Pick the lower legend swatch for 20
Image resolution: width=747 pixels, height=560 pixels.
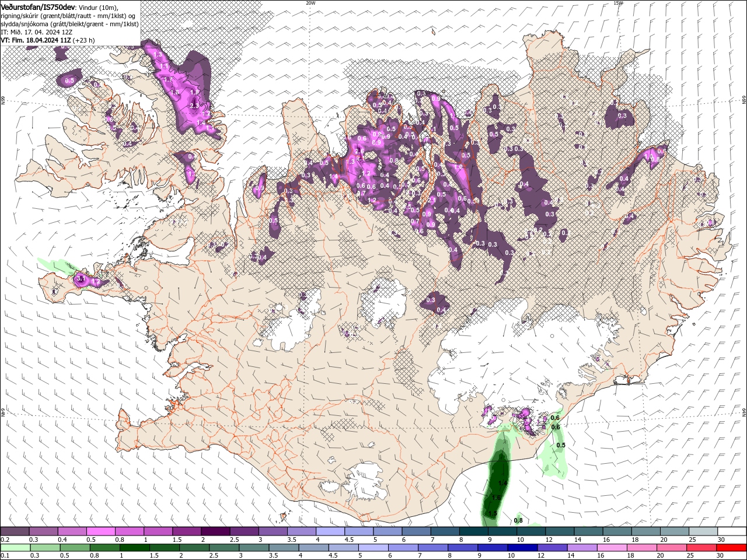[671, 548]
